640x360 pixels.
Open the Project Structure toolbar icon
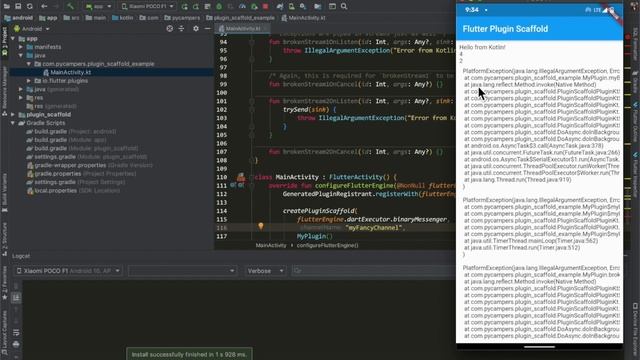(318, 6)
